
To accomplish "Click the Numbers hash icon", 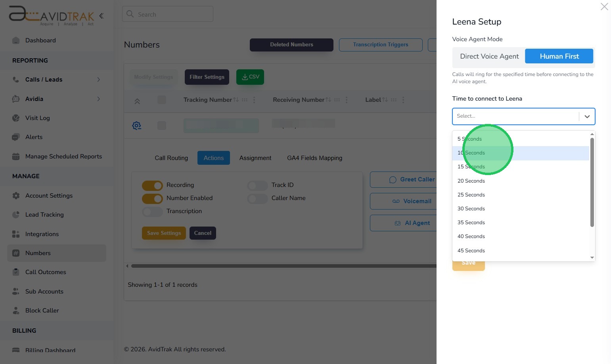I will pos(16,253).
